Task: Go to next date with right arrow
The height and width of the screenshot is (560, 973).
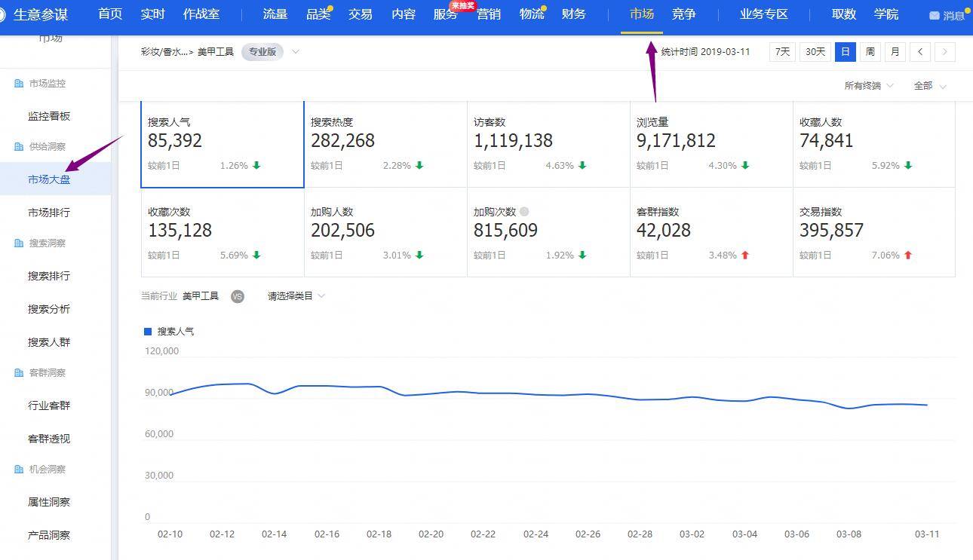Action: (945, 52)
